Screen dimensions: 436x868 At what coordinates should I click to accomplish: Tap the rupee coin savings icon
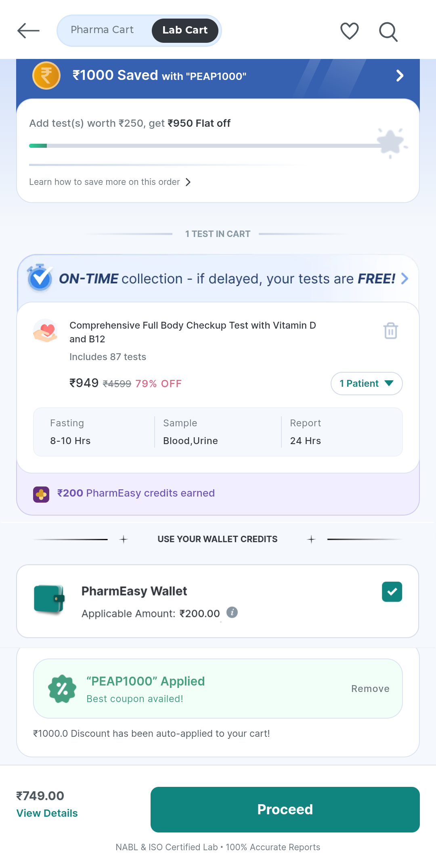(46, 75)
